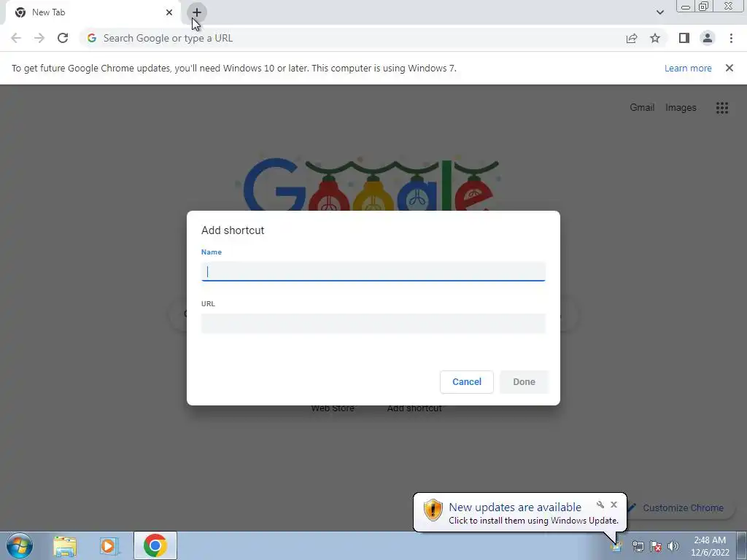
Task: Select the New Tab tab
Action: [93, 12]
